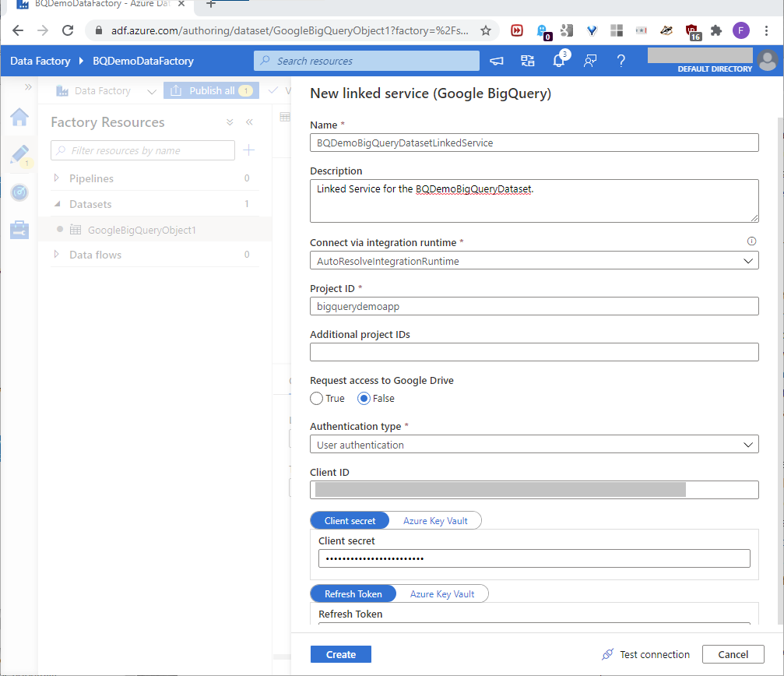Image resolution: width=784 pixels, height=676 pixels.
Task: Expand the left sidebar with double chevron
Action: [x=28, y=87]
